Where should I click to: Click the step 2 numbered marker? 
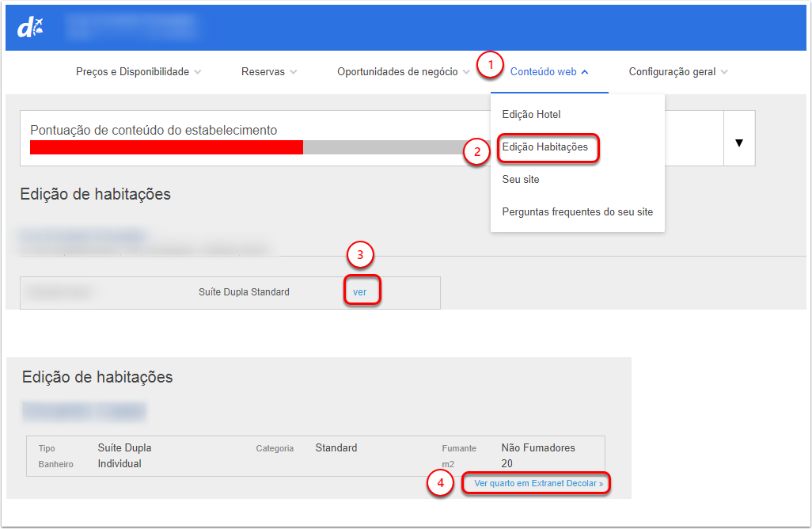pos(477,151)
